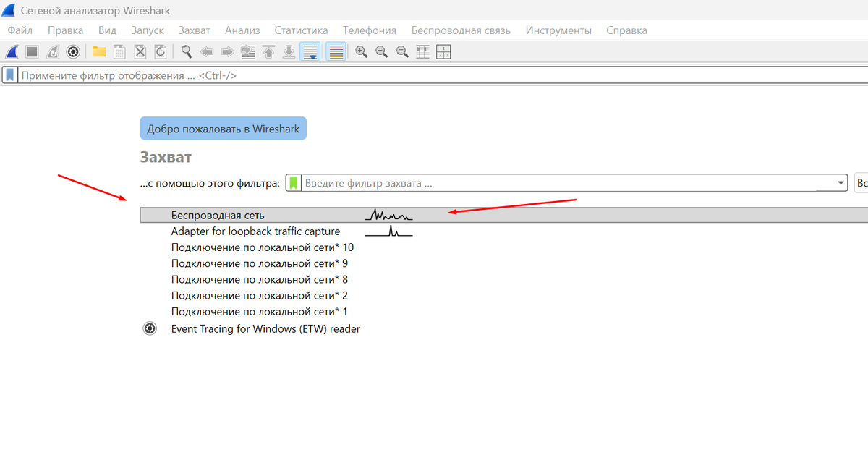The width and height of the screenshot is (868, 455).
Task: Open the Вид menu
Action: [107, 30]
